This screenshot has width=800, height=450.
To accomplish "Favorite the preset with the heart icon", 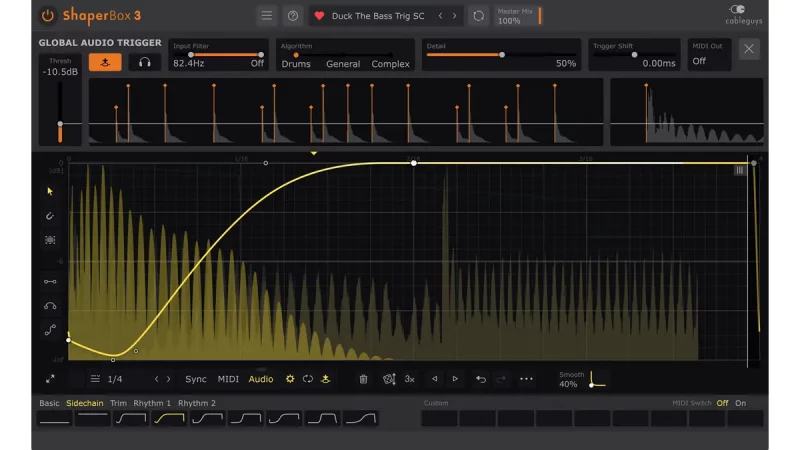I will coord(319,16).
